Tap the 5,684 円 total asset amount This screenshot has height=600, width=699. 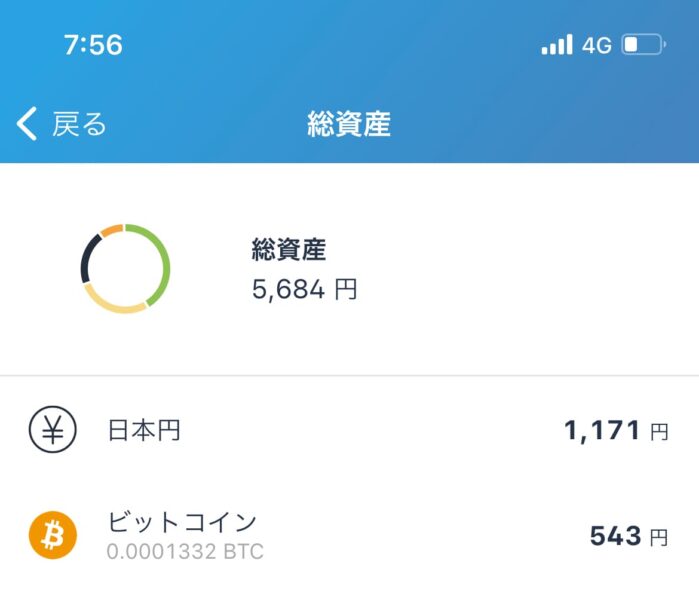click(x=304, y=289)
